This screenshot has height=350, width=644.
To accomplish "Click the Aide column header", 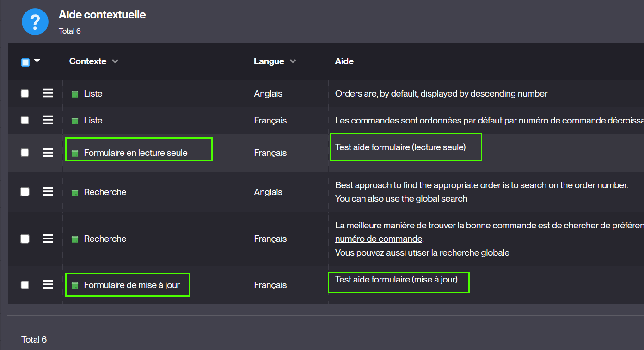I will 344,61.
